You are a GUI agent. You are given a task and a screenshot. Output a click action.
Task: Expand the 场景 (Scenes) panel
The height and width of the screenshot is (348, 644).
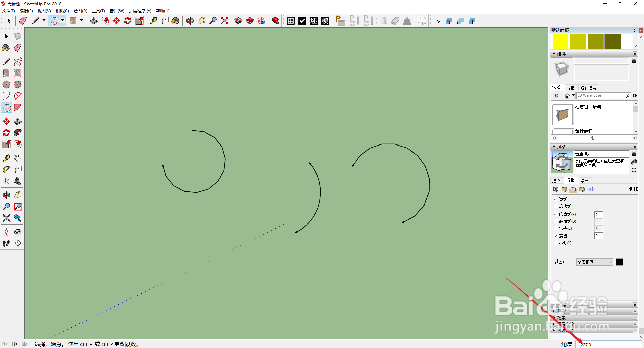point(554,317)
